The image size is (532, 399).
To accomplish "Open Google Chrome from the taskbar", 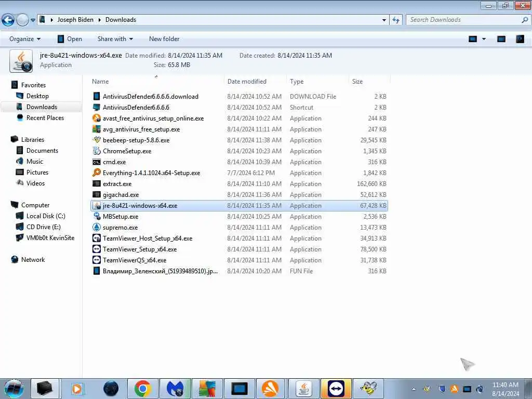I will (x=142, y=389).
